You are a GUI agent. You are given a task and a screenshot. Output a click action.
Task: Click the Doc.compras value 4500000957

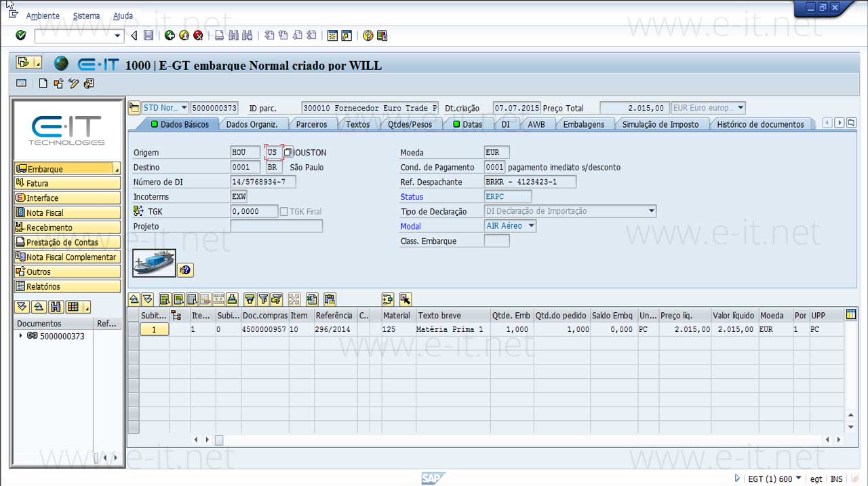click(264, 329)
